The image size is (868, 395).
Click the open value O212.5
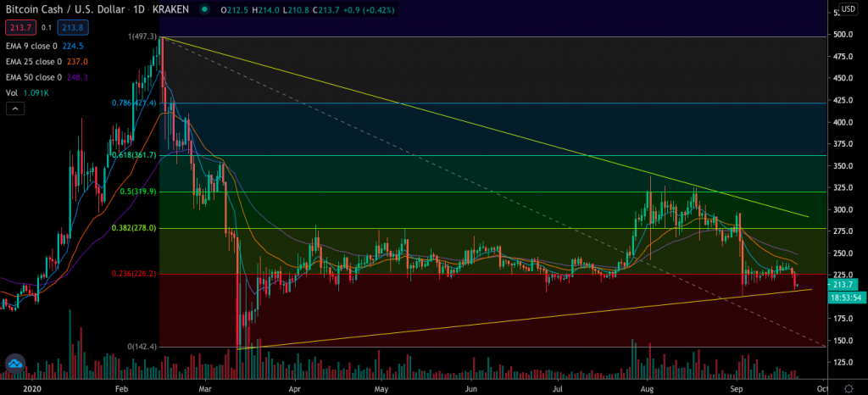point(235,10)
